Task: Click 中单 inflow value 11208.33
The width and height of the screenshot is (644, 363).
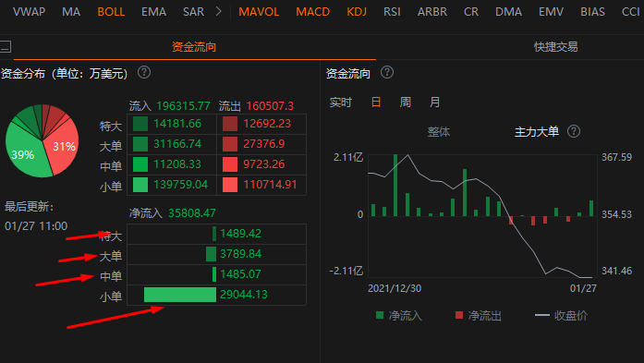Action: click(177, 164)
